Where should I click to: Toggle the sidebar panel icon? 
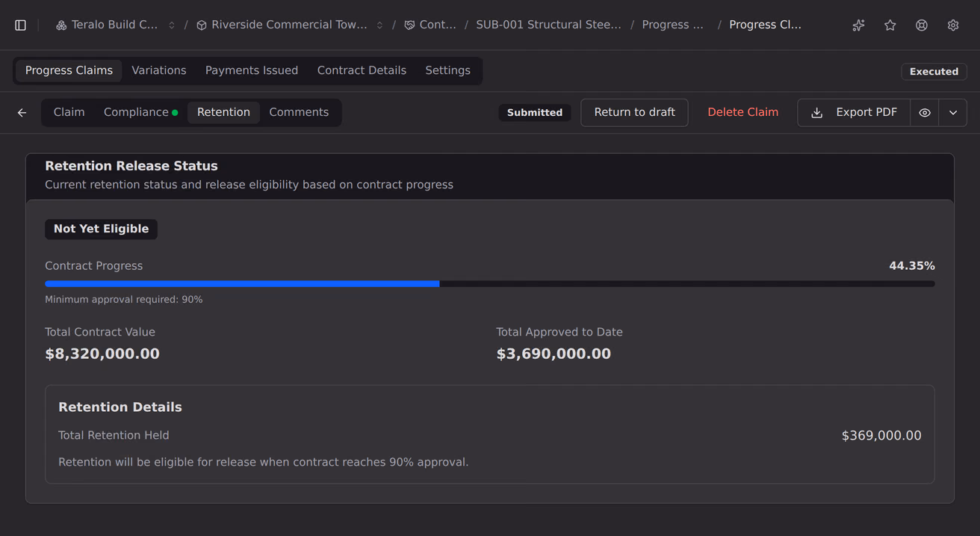coord(21,25)
